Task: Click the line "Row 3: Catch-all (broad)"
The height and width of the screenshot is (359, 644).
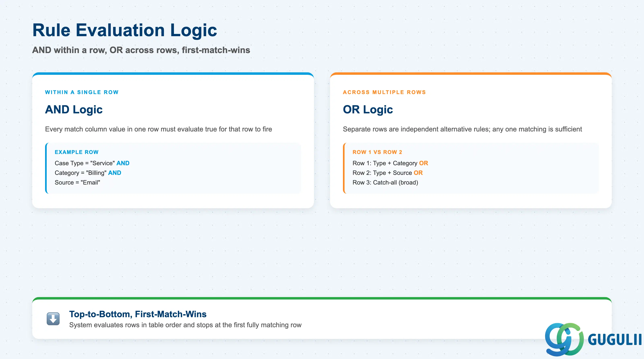Action: tap(385, 183)
